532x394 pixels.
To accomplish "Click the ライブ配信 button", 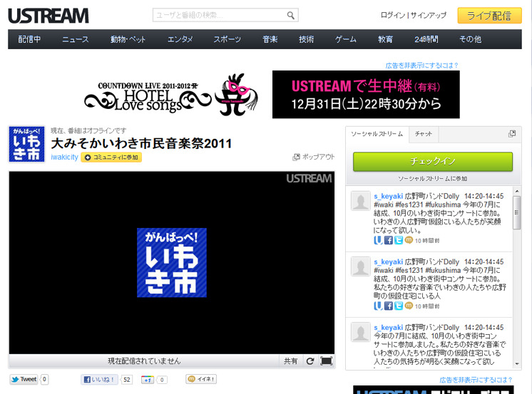I will [x=488, y=15].
